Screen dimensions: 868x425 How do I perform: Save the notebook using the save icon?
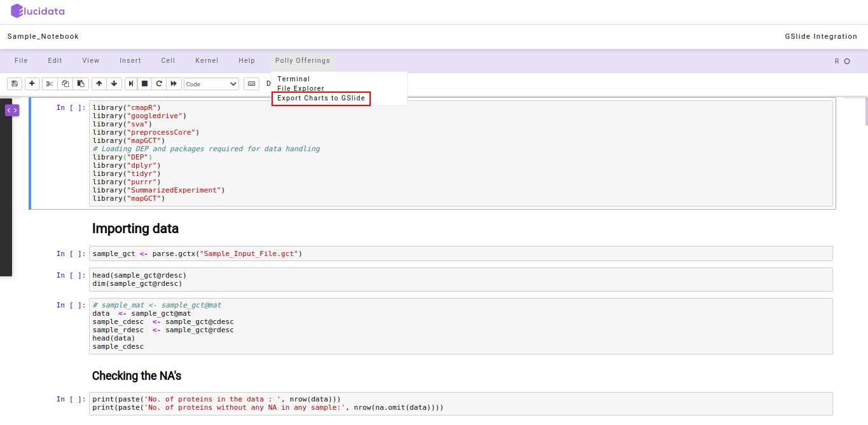(x=14, y=83)
